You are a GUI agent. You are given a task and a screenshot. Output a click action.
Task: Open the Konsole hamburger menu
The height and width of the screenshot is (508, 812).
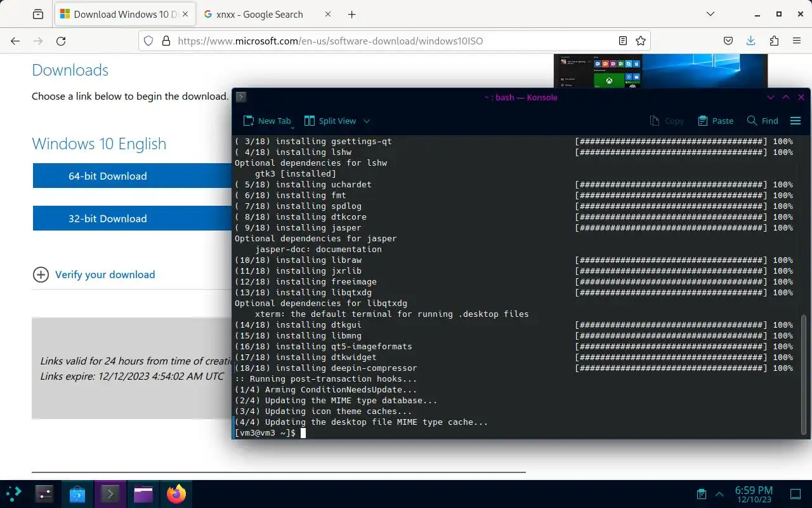(x=796, y=121)
